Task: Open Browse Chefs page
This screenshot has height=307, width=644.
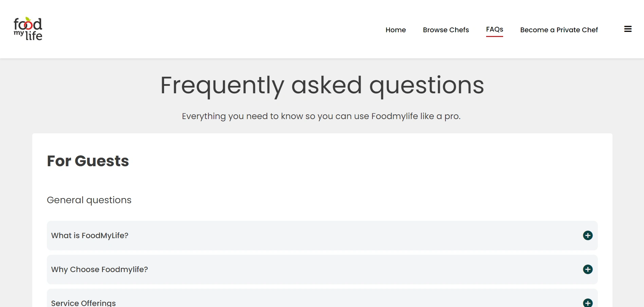Action: pos(446,30)
